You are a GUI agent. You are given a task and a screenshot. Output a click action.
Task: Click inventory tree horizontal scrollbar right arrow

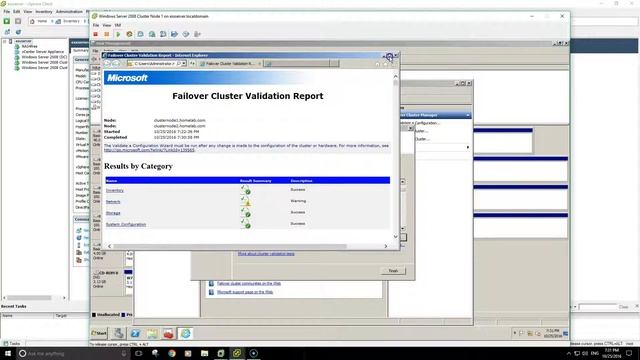click(x=64, y=298)
